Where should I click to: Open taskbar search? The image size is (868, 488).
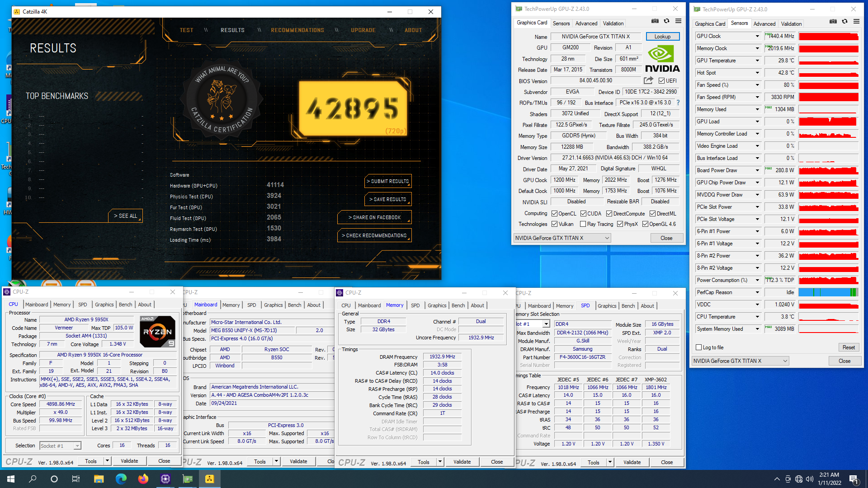pyautogui.click(x=33, y=479)
